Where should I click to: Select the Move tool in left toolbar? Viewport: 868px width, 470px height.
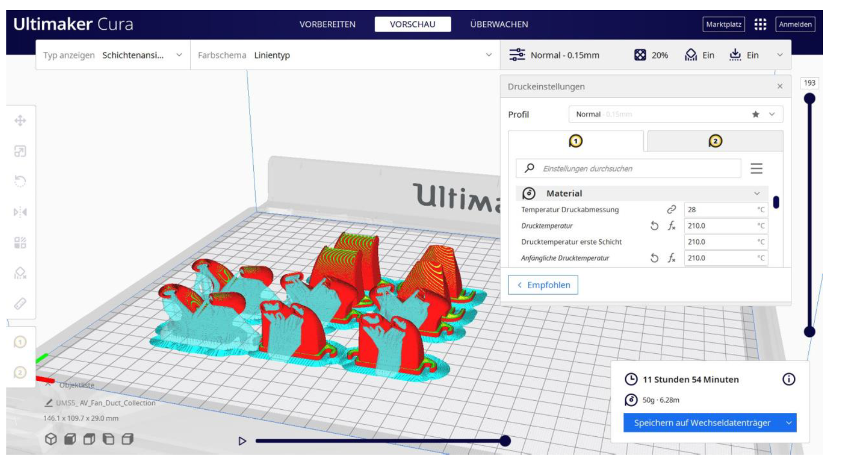point(20,121)
